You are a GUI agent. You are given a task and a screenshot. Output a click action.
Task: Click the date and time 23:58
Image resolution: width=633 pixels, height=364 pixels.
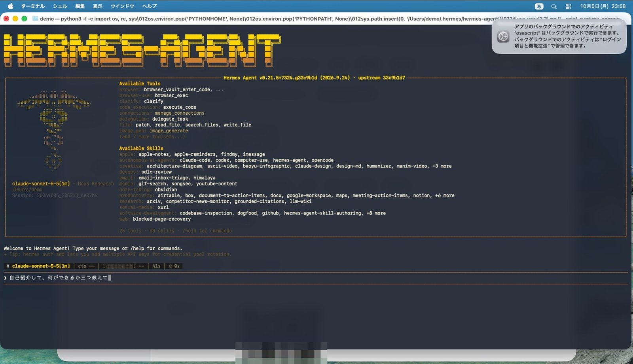tap(603, 6)
